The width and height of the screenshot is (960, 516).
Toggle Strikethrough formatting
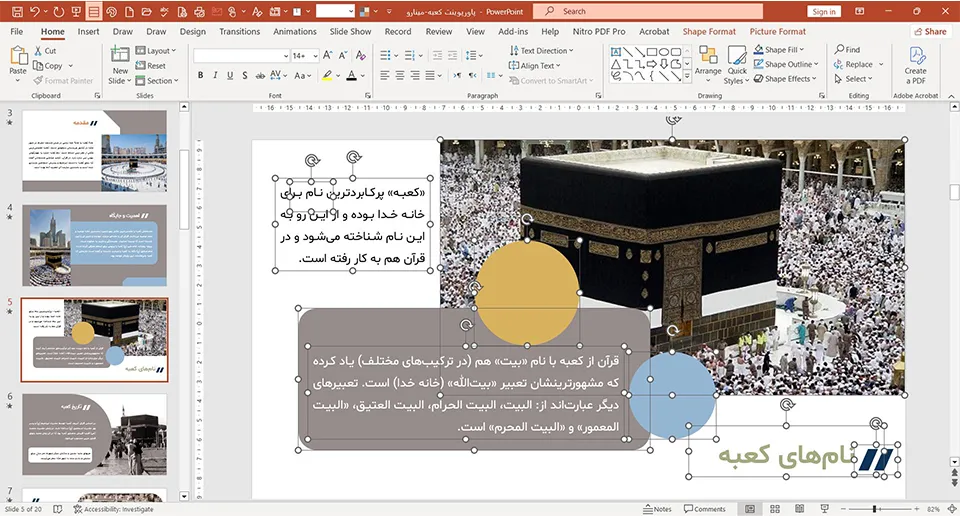click(260, 75)
